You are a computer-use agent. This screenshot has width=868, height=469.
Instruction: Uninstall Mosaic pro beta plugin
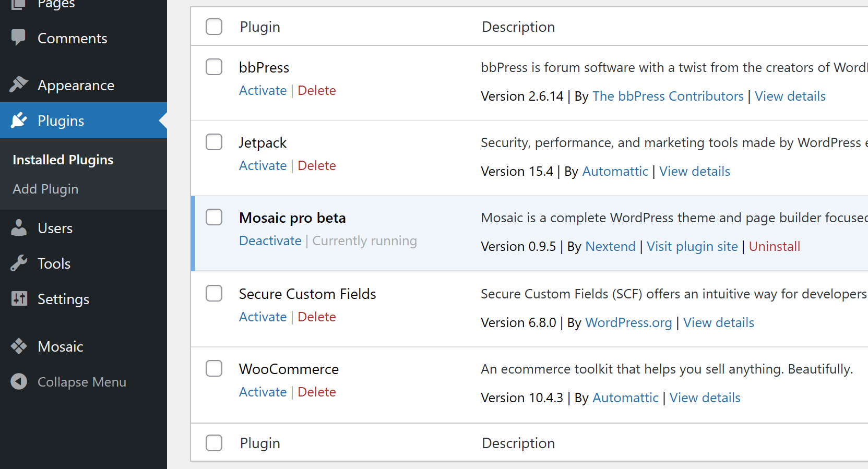(x=774, y=246)
